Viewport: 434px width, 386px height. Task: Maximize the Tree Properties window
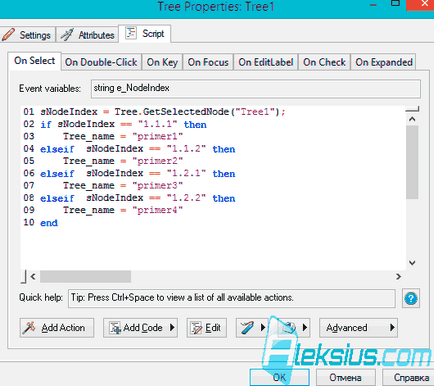point(395,4)
